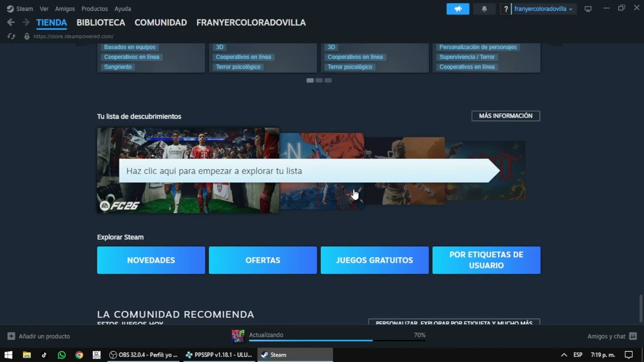Click the store page vertical scrollbar

(640, 309)
